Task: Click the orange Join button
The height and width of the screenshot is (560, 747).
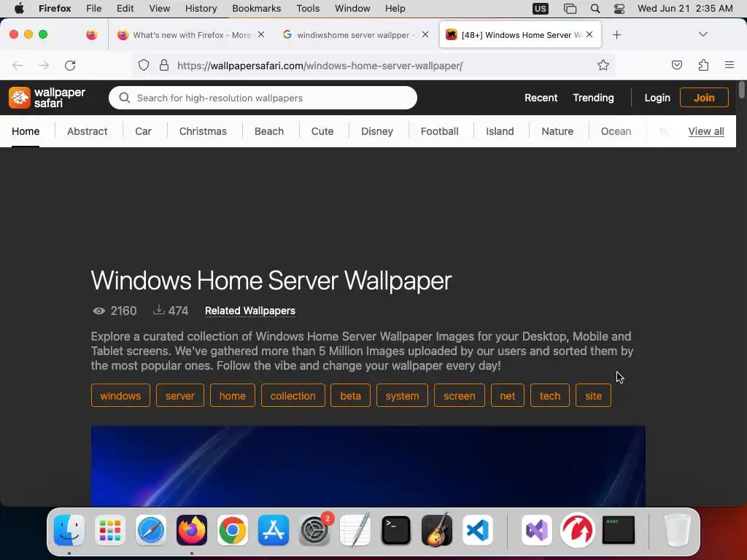Action: click(704, 98)
